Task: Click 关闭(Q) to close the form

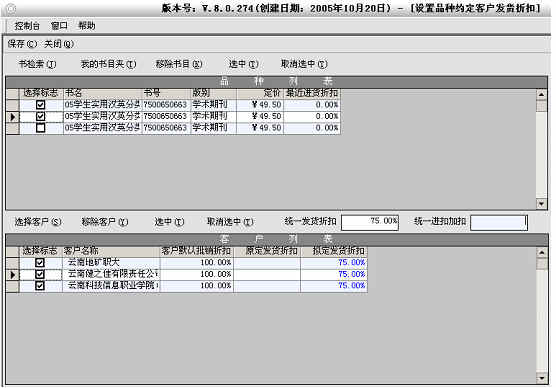Action: (x=59, y=44)
